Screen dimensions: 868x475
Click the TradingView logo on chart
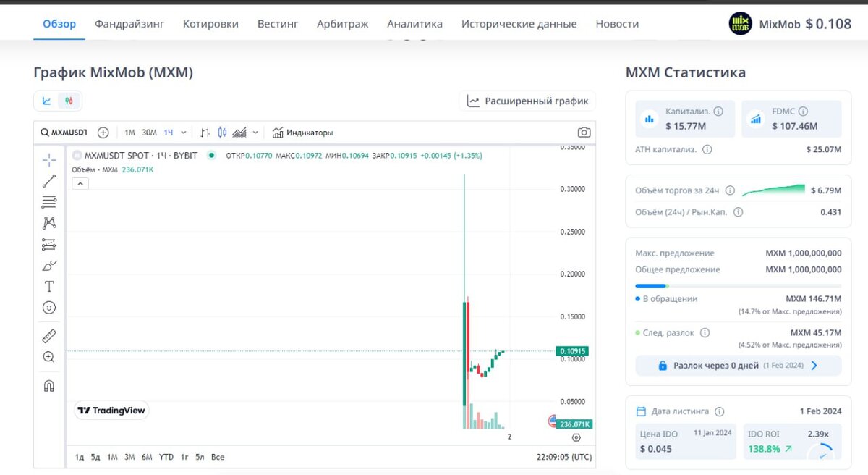pos(111,411)
